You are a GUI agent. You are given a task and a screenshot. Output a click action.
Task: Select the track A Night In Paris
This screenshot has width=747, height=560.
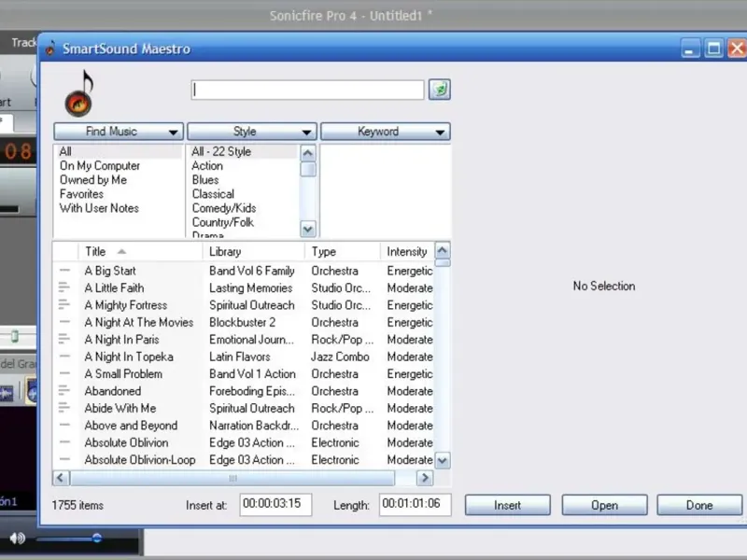point(121,339)
